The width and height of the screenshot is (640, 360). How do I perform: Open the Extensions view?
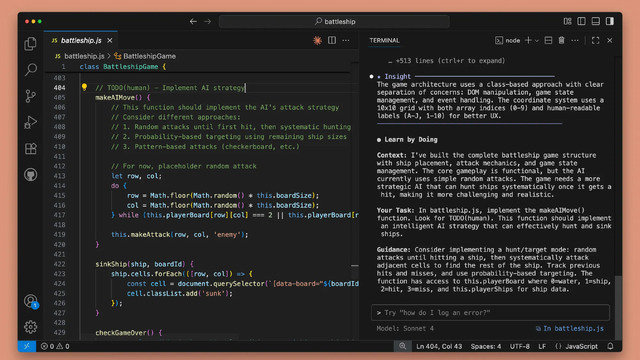coord(31,149)
